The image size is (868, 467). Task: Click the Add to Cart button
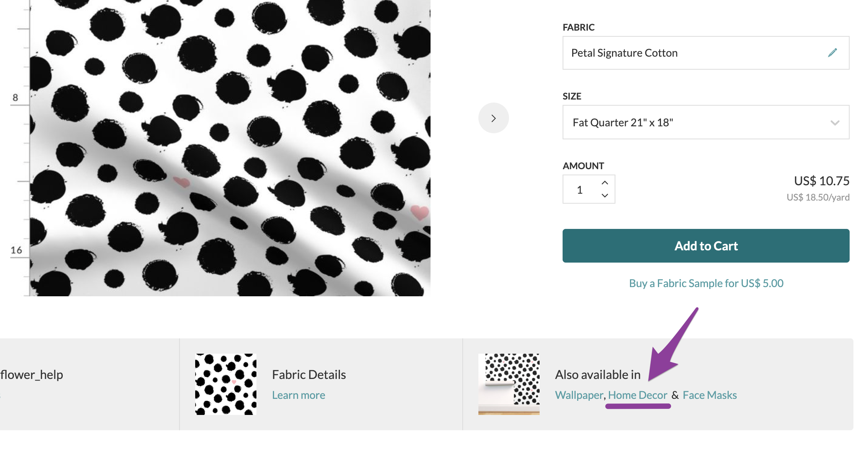pos(706,246)
